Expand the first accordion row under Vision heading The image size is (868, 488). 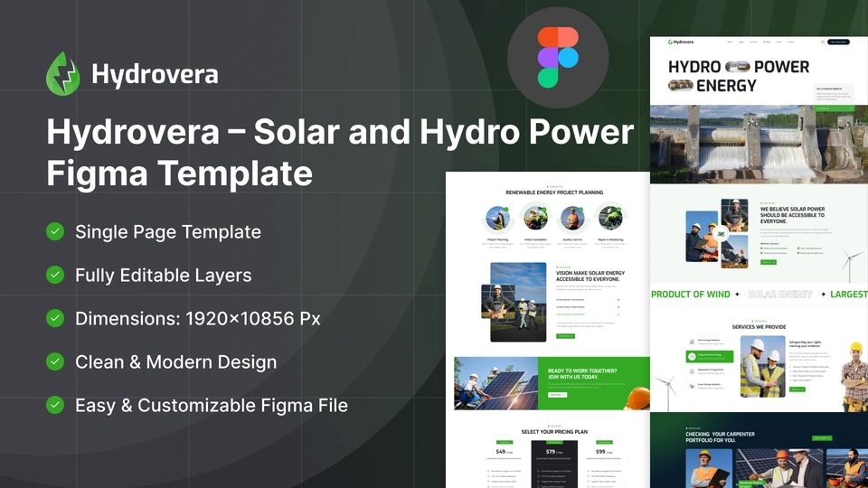pyautogui.click(x=588, y=300)
